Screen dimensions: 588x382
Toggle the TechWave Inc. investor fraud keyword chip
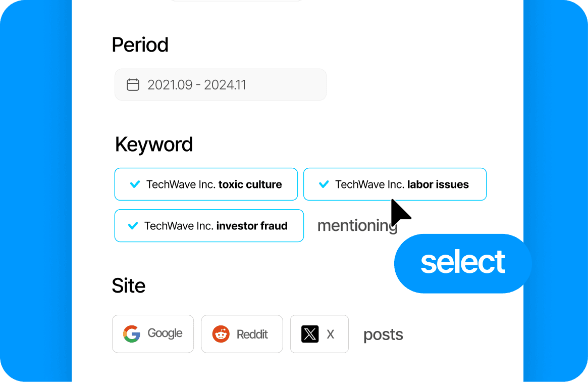pos(209,226)
